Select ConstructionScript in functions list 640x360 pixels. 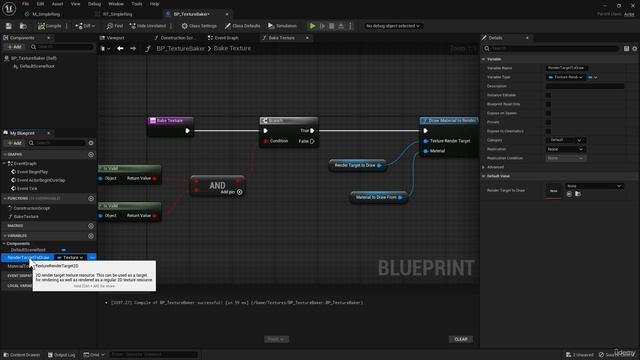pos(31,208)
